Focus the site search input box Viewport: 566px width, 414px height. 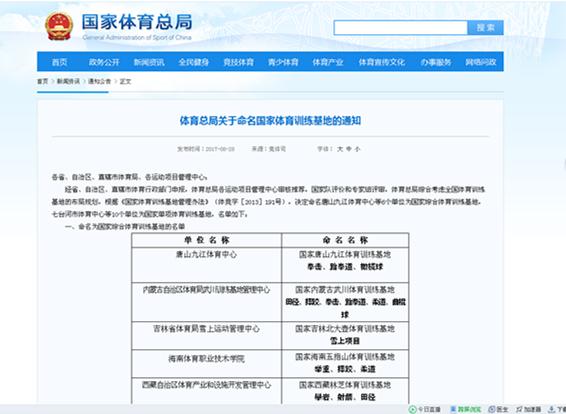click(x=401, y=28)
